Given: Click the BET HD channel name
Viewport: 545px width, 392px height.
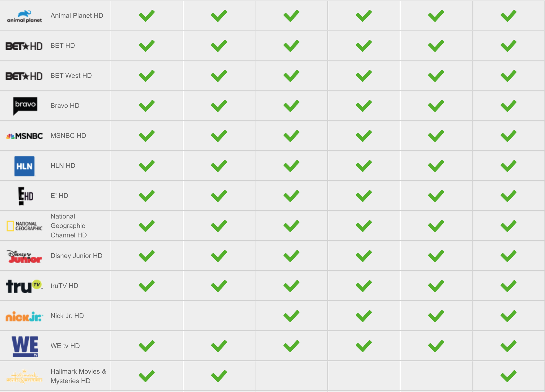Looking at the screenshot, I should click(x=63, y=46).
